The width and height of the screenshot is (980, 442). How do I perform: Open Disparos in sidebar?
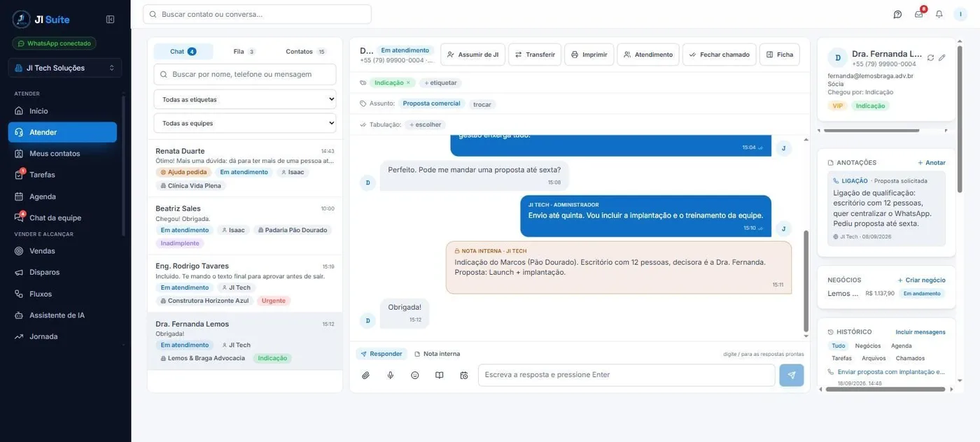pos(62,272)
